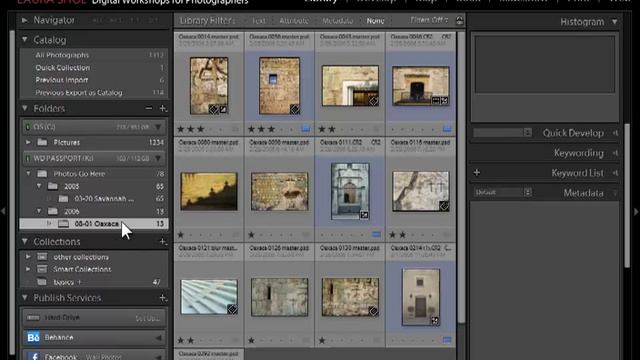The image size is (640, 360).
Task: Collapse the 2005 folder
Action: [39, 187]
